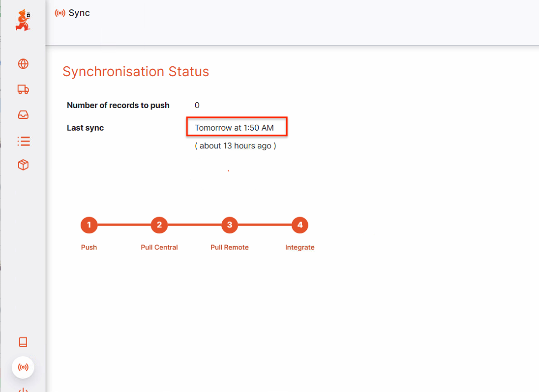Click the about 13 hours ago text
The width and height of the screenshot is (539, 392).
tap(236, 146)
